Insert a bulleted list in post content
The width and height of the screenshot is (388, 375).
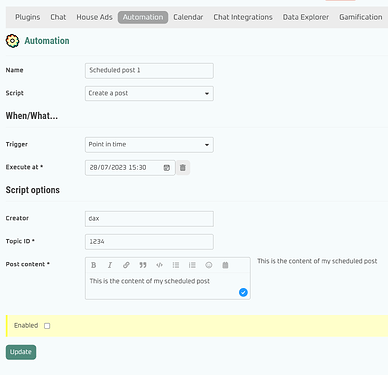point(176,265)
